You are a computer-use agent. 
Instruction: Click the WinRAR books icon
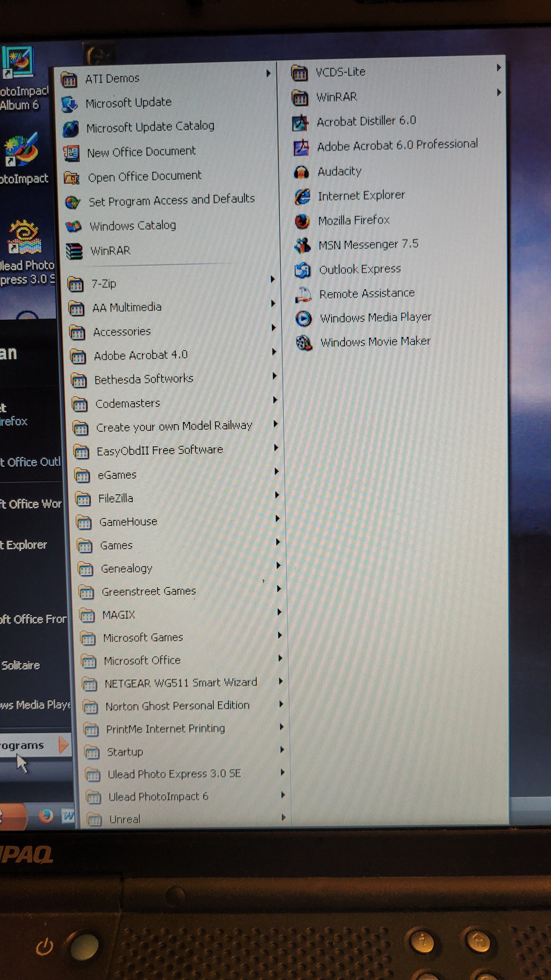pos(74,252)
